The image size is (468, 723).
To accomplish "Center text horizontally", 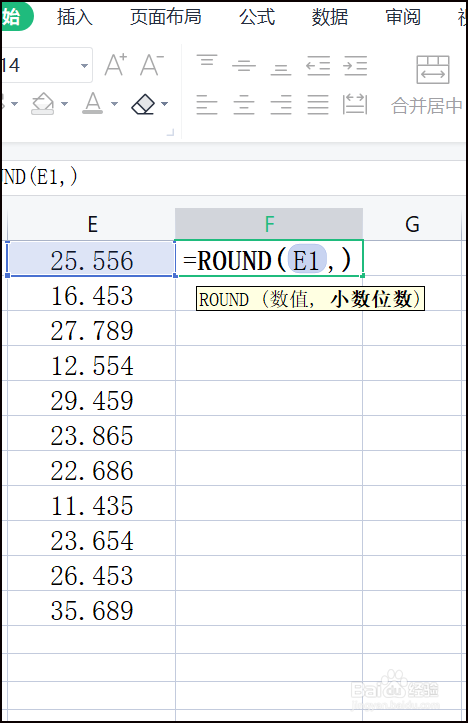I will 244,104.
